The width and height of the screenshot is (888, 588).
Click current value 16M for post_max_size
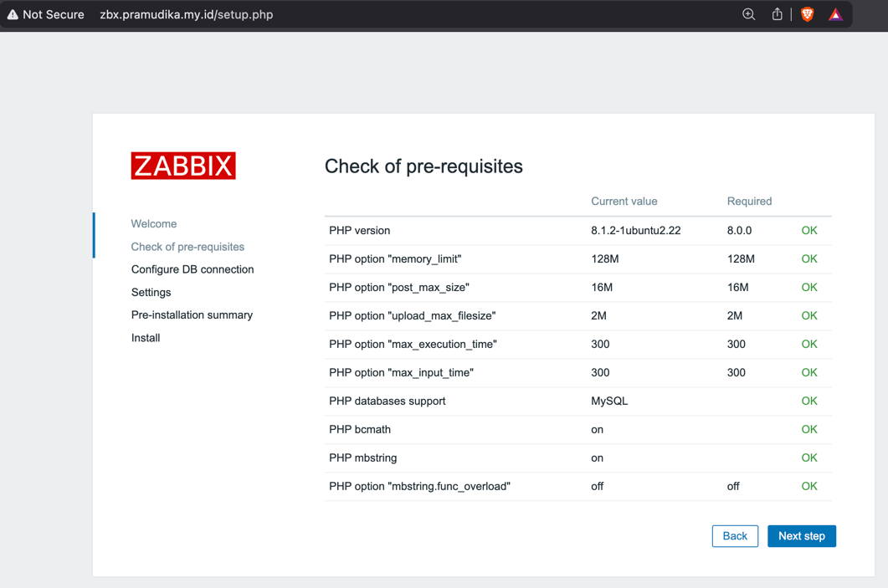(x=602, y=287)
